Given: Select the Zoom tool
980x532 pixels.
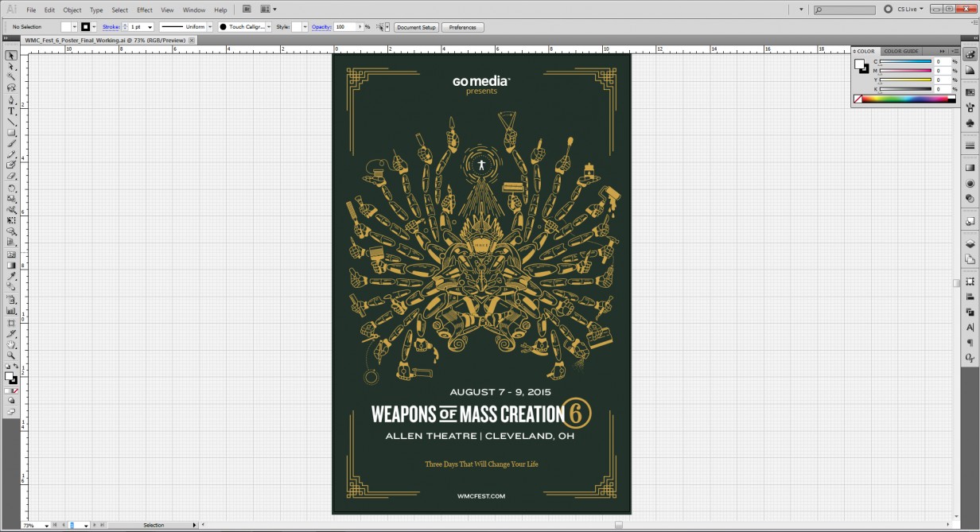Looking at the screenshot, I should [11, 355].
